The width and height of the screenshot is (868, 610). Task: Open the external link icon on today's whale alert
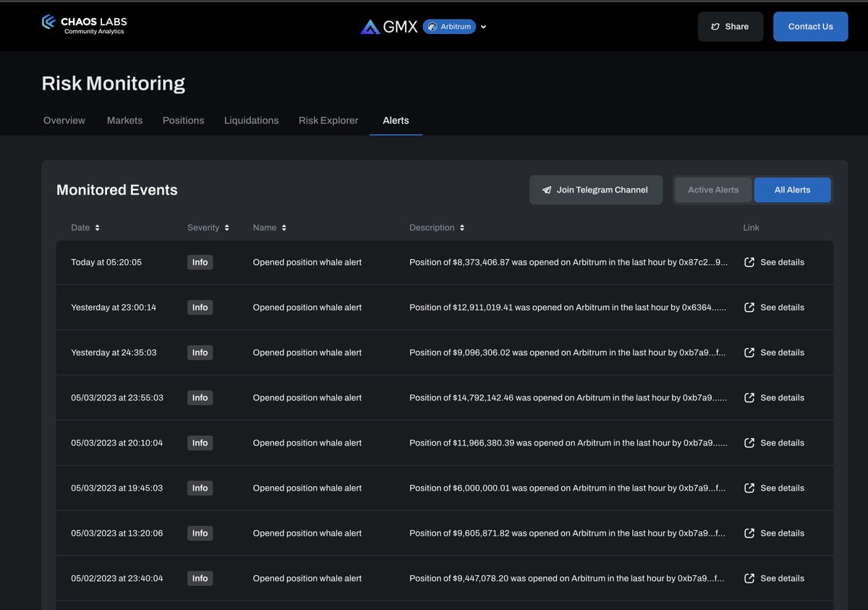point(749,262)
